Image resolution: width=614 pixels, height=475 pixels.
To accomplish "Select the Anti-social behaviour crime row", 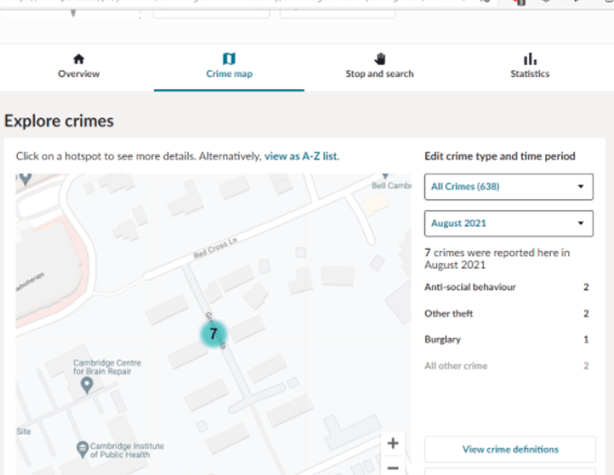I will click(x=509, y=288).
